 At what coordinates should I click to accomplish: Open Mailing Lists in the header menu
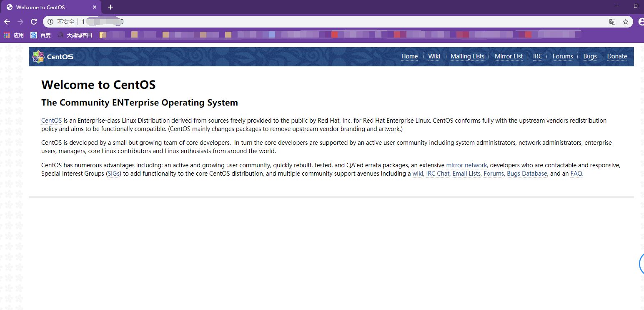tap(467, 56)
